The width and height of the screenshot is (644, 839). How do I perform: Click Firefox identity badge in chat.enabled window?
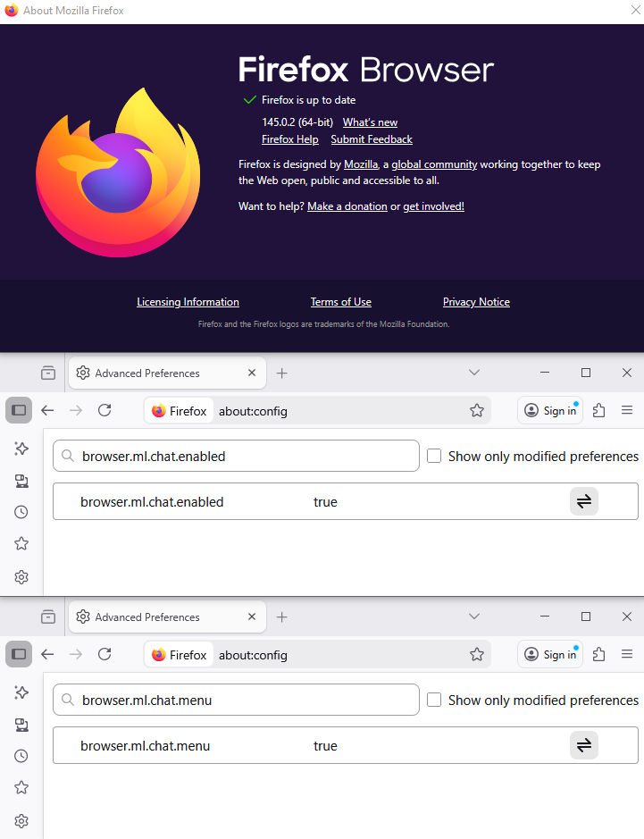point(180,411)
